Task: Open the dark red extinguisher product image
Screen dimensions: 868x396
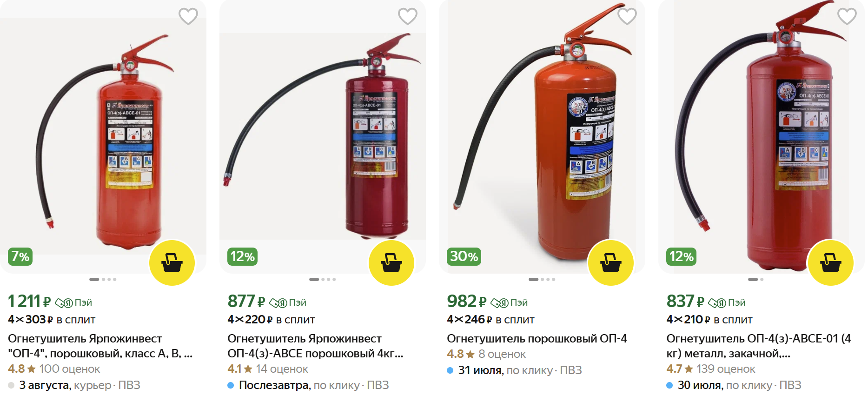Action: click(x=323, y=136)
